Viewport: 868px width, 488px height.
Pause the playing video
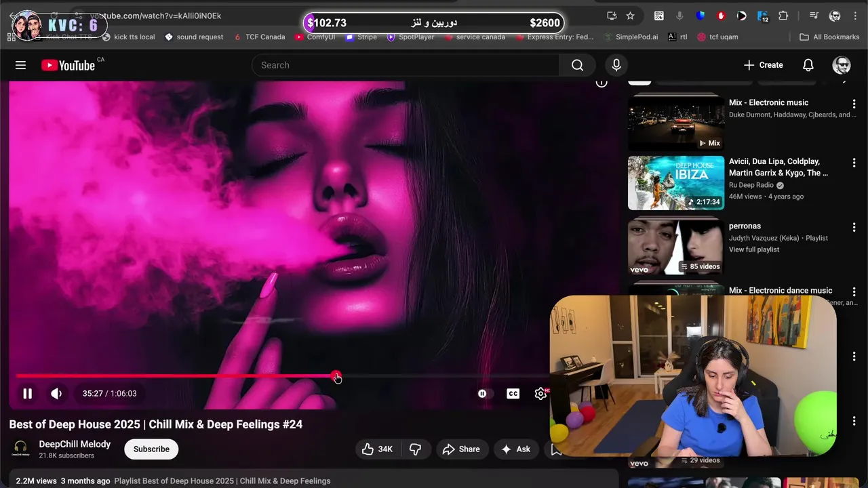(27, 393)
